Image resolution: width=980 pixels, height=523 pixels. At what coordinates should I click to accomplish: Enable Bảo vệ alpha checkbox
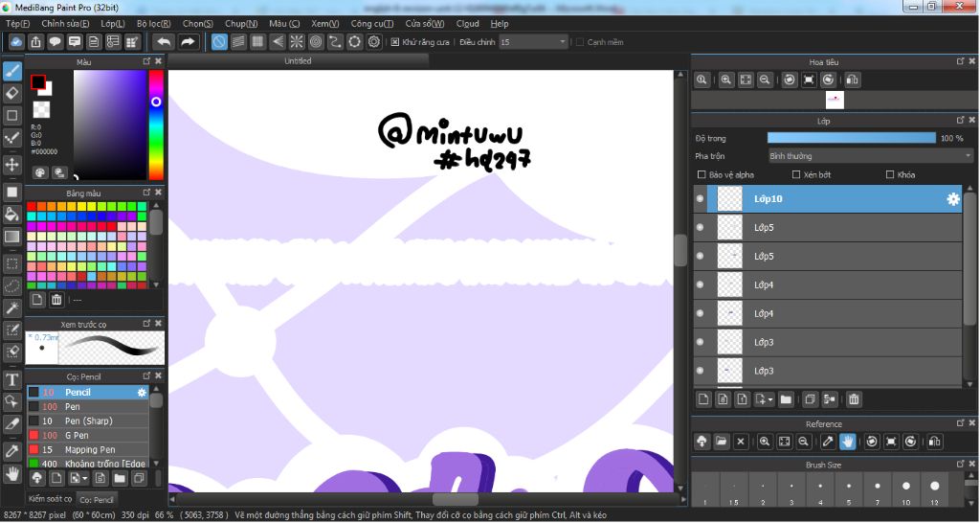[702, 174]
